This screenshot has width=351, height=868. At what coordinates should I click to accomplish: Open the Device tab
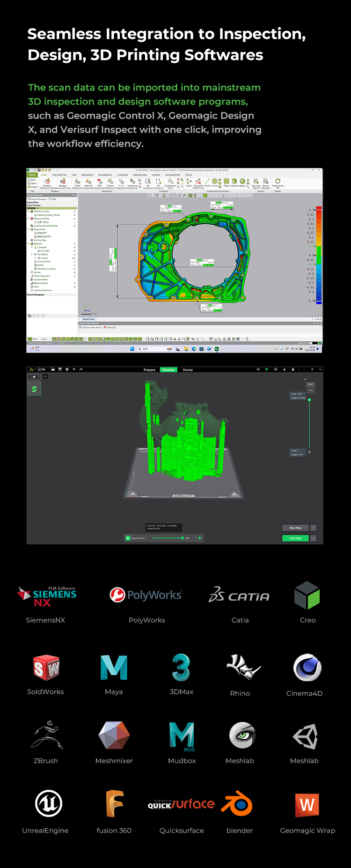point(188,370)
